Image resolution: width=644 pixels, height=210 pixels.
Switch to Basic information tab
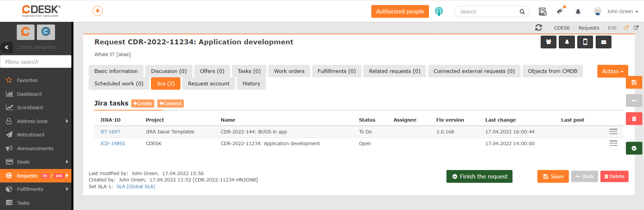click(116, 71)
